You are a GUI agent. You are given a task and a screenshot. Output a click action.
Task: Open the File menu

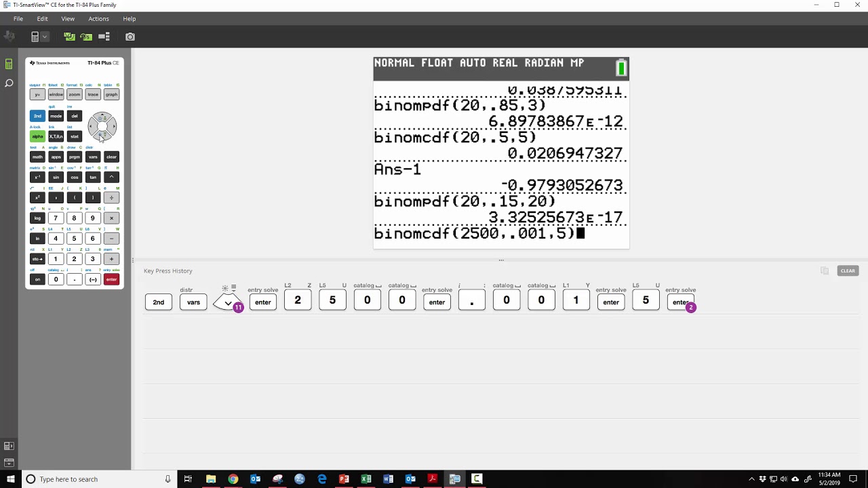pos(18,18)
